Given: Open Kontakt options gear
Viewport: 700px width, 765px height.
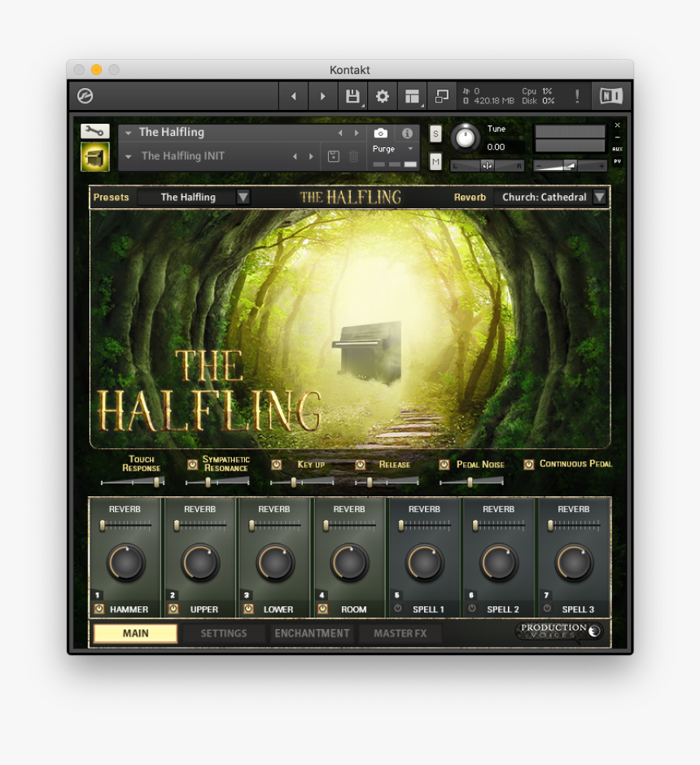Looking at the screenshot, I should coord(383,96).
